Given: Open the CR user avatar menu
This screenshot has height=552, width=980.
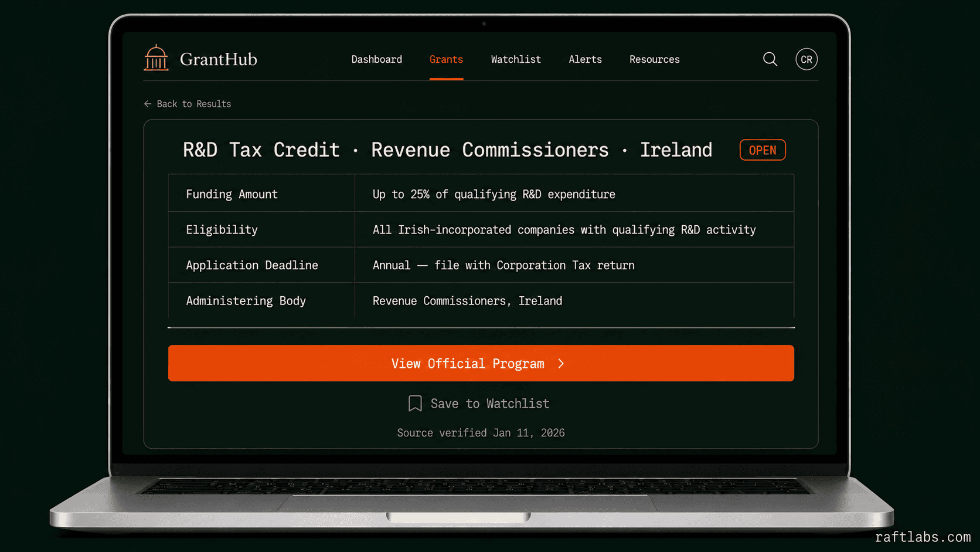Looking at the screenshot, I should point(807,59).
